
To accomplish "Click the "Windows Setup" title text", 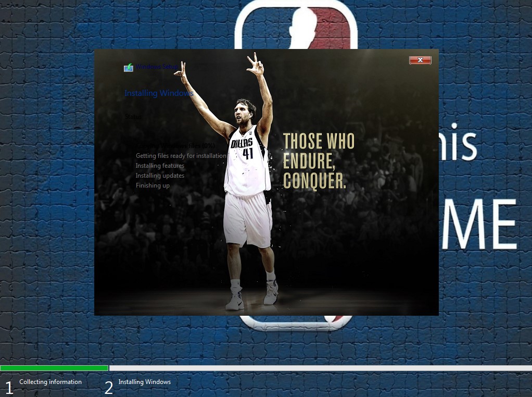I will 157,67.
